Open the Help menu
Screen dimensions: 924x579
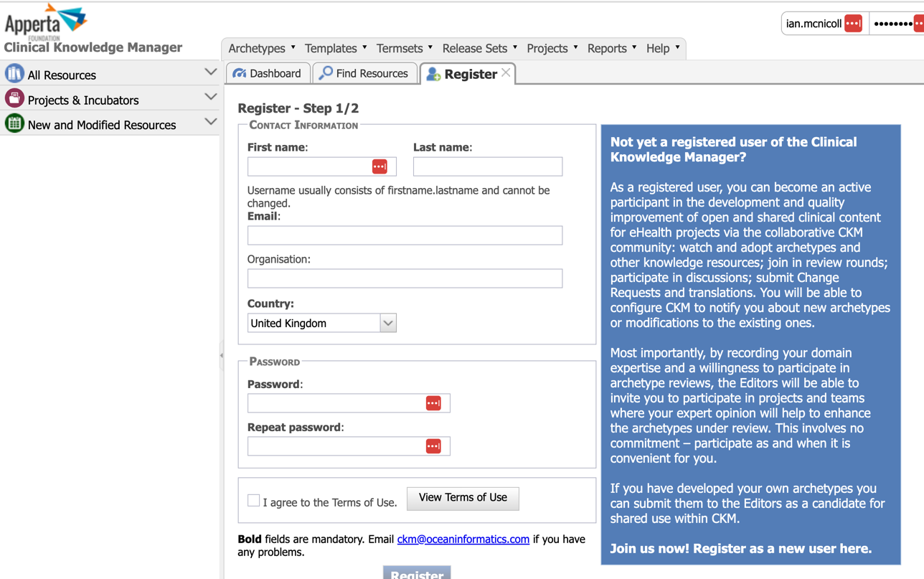(x=663, y=49)
